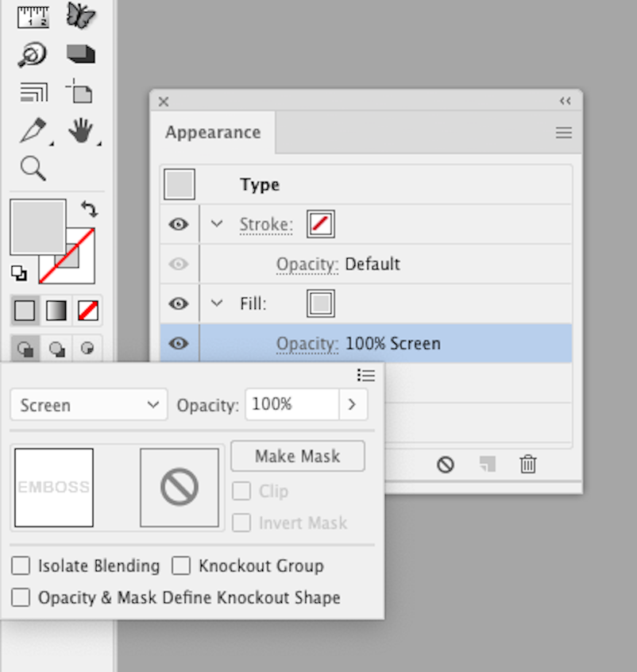Select the Zoom magnifier tool

(x=33, y=168)
